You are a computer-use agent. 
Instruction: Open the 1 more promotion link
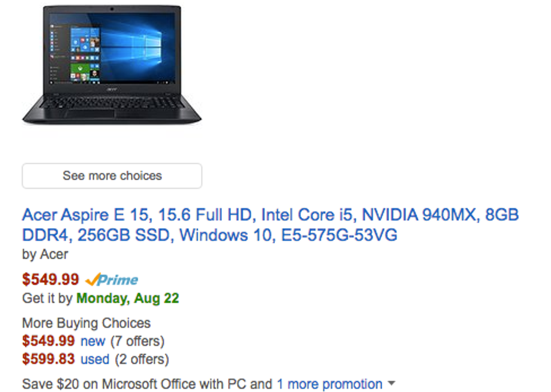coord(329,384)
